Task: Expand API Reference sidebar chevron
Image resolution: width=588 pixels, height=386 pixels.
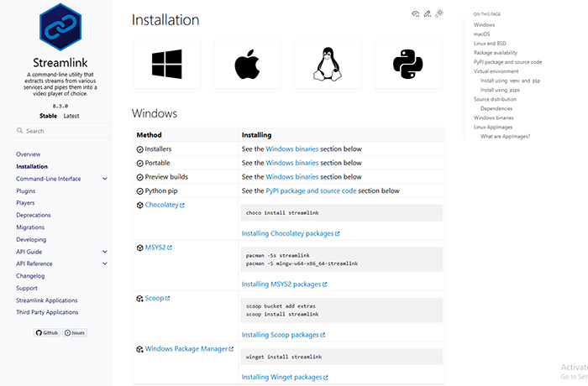Action: tap(105, 263)
